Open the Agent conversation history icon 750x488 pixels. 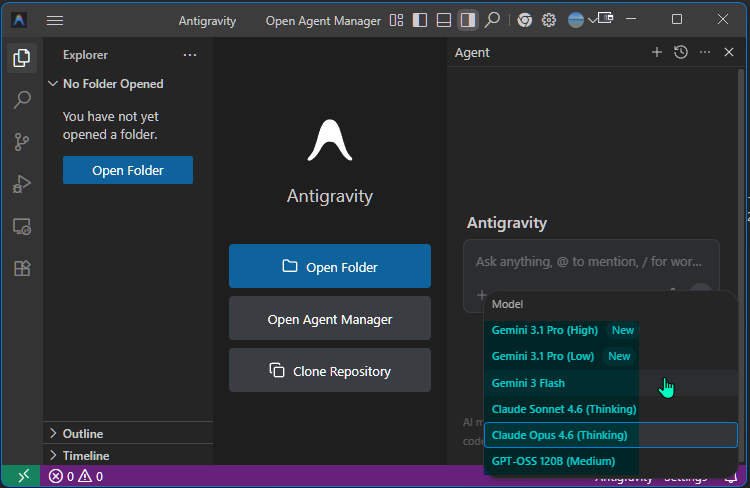[681, 52]
